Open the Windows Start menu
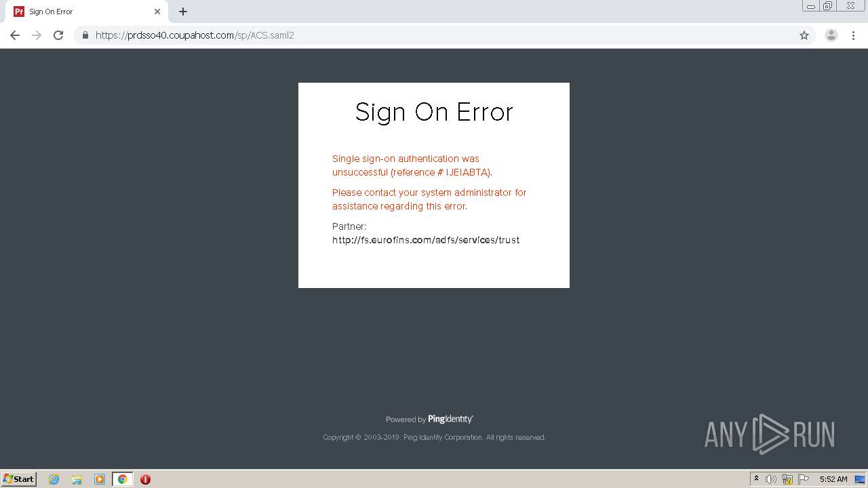Screen dimensions: 868x488 coord(19,479)
